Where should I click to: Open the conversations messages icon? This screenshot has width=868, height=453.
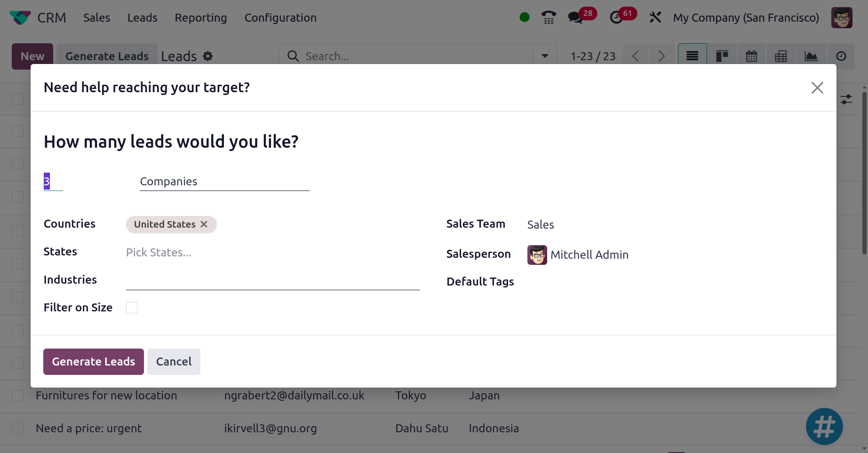(x=575, y=18)
